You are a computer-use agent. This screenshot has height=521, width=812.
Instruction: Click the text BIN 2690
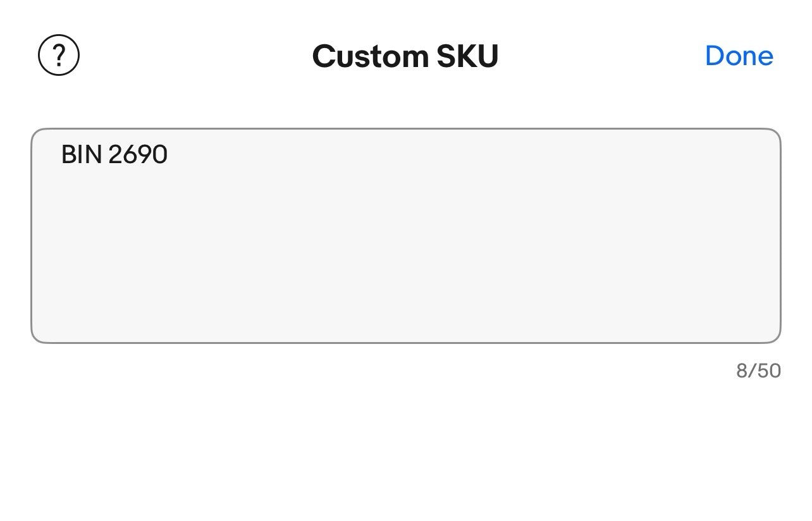point(114,154)
